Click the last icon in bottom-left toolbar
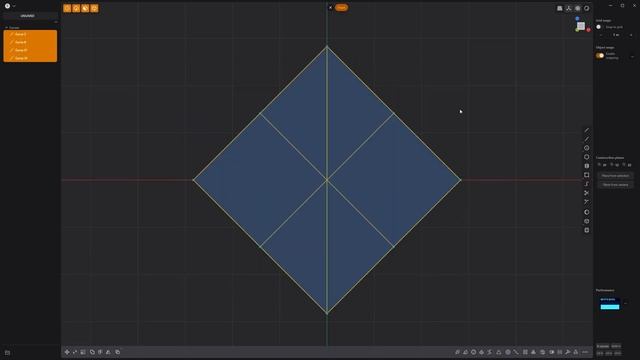The image size is (640, 360). [118, 352]
